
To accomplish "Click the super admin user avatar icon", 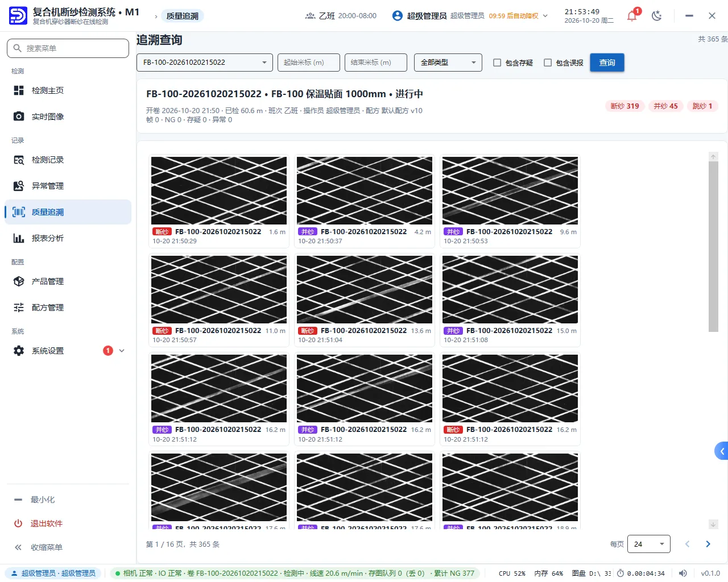I will click(x=398, y=16).
